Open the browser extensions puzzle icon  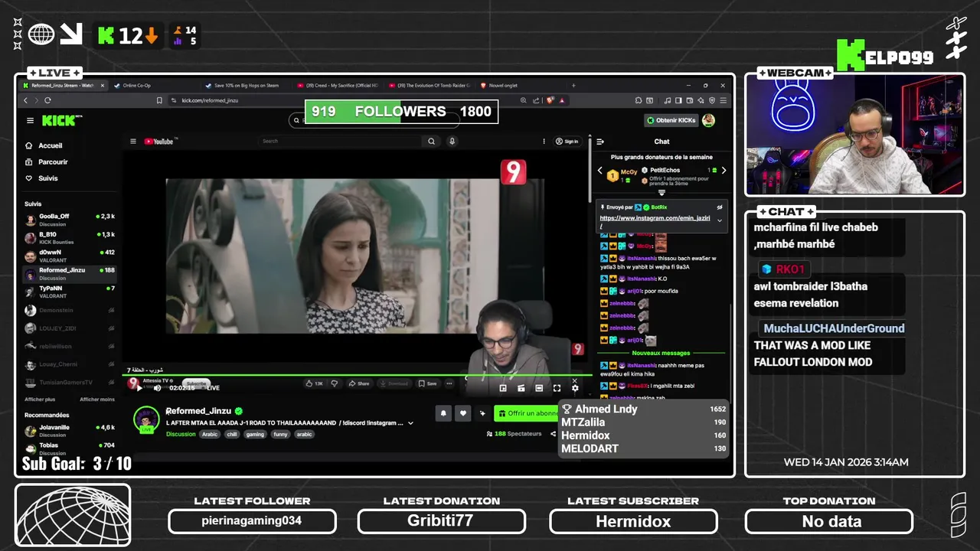(x=638, y=100)
